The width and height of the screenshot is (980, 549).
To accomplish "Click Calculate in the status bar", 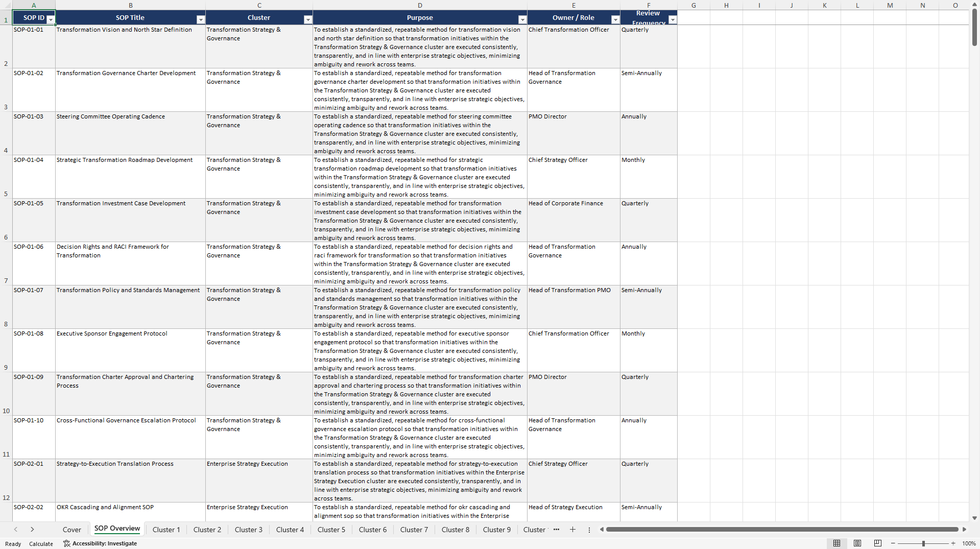I will [x=41, y=544].
